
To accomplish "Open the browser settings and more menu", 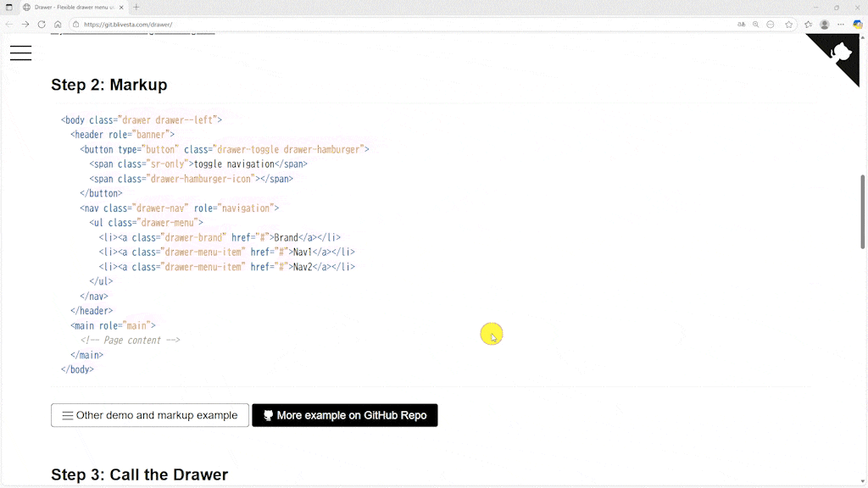I will (x=841, y=25).
